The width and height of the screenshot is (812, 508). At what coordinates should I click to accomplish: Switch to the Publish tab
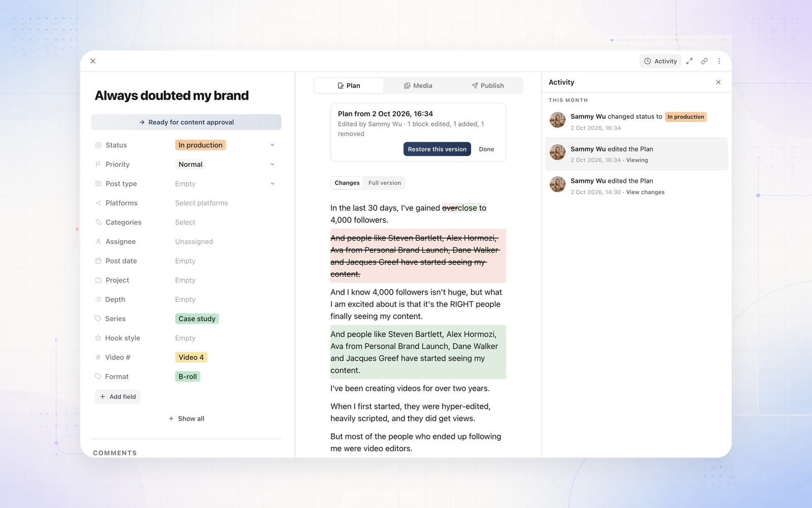pyautogui.click(x=488, y=86)
